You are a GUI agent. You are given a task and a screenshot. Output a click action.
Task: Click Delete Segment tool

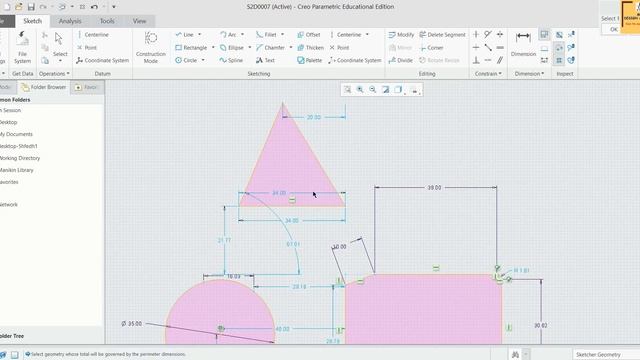[x=442, y=35]
